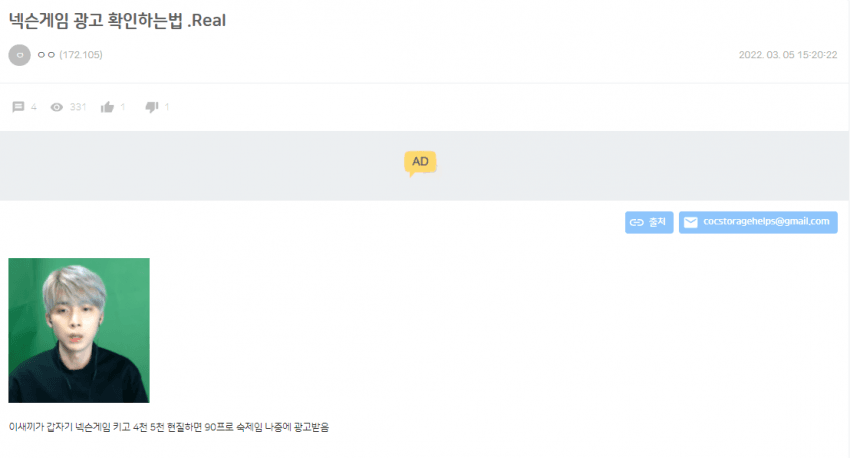Click the chain link icon beside 출처

click(636, 222)
